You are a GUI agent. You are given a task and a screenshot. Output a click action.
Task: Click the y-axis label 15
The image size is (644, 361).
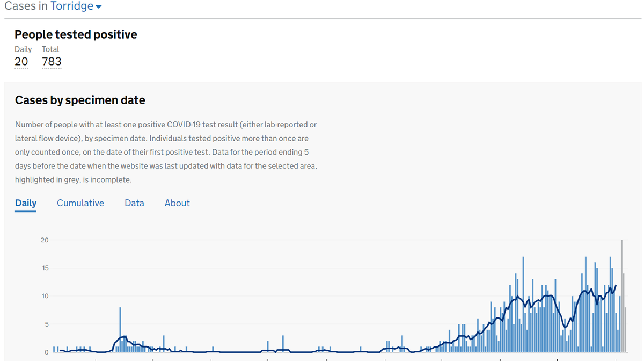[x=45, y=268]
